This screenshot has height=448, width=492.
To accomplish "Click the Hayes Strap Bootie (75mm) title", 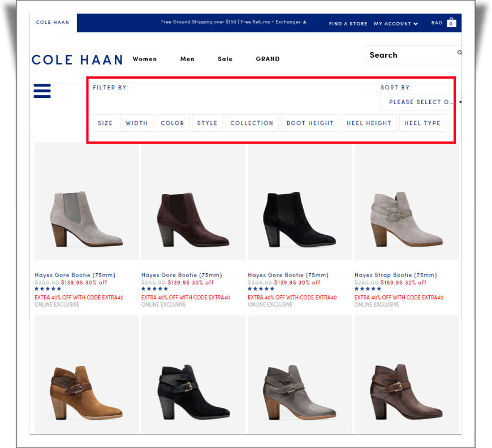I will pos(395,275).
